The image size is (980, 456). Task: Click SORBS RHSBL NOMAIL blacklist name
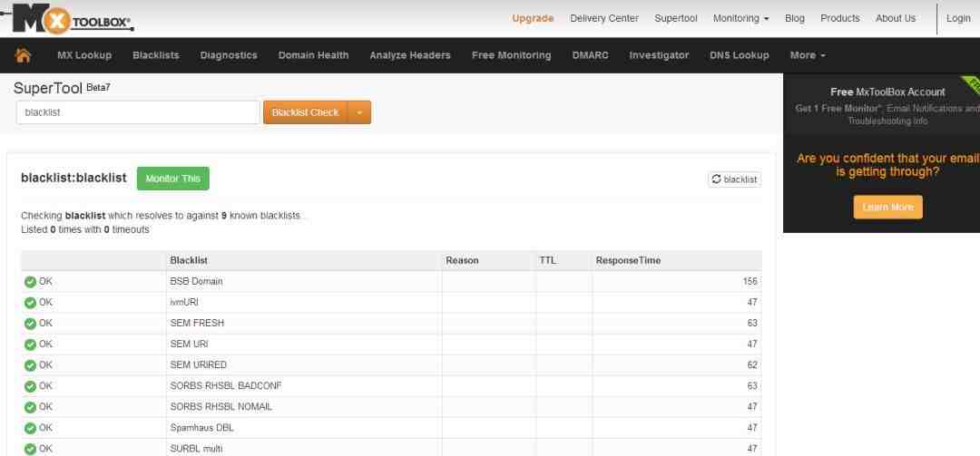(220, 407)
